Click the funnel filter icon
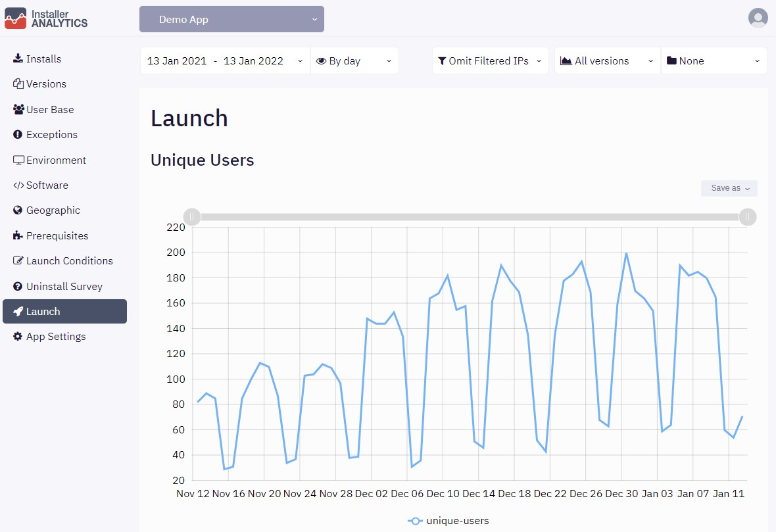This screenshot has width=776, height=532. point(443,61)
